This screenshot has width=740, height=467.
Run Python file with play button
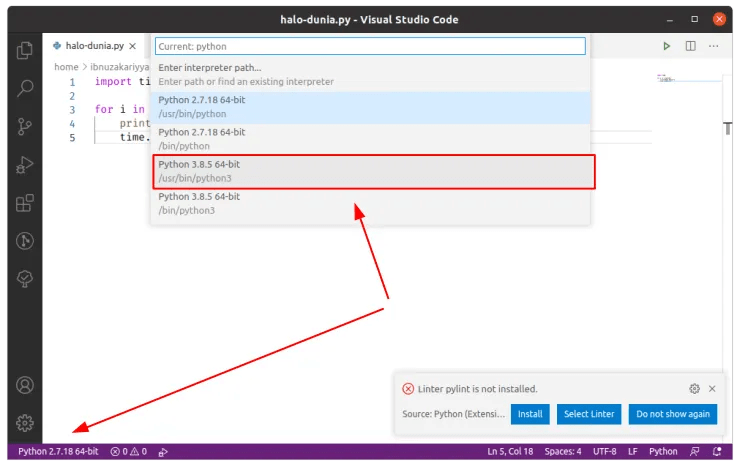(x=666, y=46)
